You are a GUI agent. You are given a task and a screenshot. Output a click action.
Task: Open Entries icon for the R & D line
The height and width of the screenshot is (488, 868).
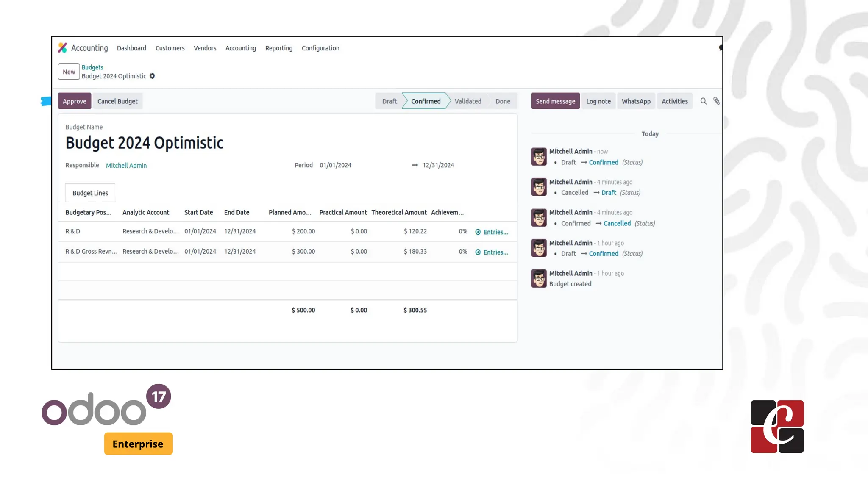tap(478, 232)
